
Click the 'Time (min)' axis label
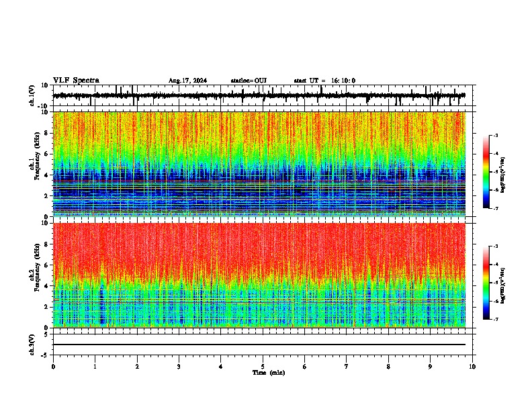(269, 373)
